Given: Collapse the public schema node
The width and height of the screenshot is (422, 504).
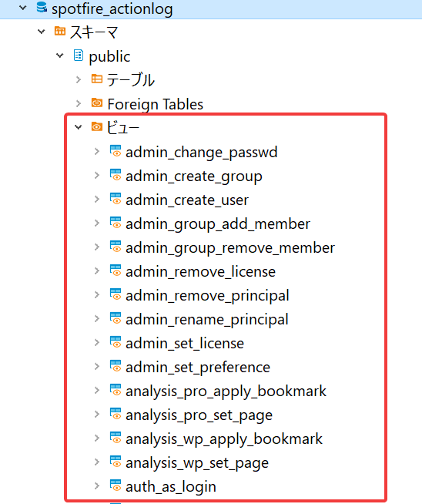Looking at the screenshot, I should point(60,55).
